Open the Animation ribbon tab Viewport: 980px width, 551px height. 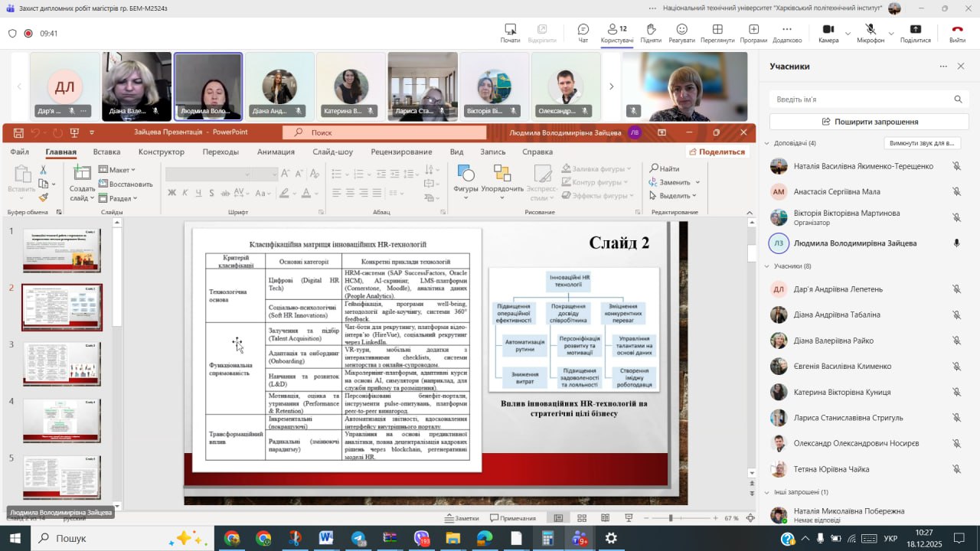[x=276, y=152]
